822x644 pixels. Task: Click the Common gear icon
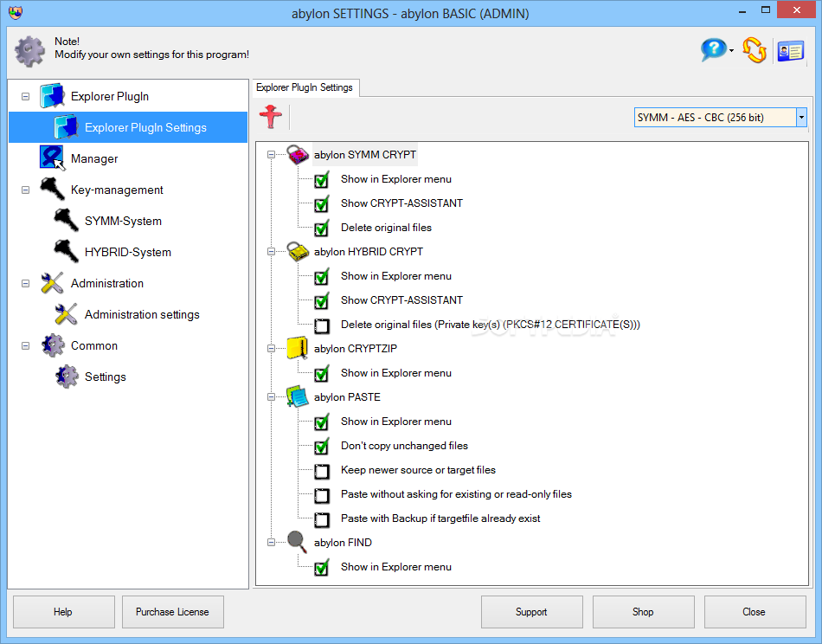[x=53, y=345]
